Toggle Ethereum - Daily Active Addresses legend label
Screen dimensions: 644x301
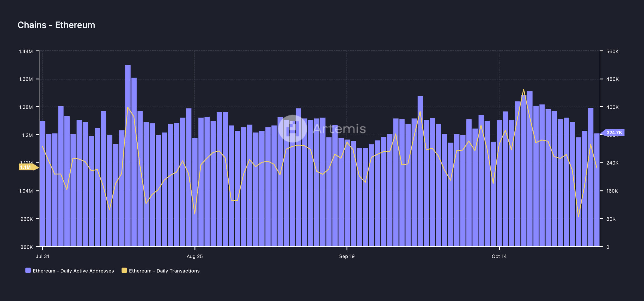73,271
